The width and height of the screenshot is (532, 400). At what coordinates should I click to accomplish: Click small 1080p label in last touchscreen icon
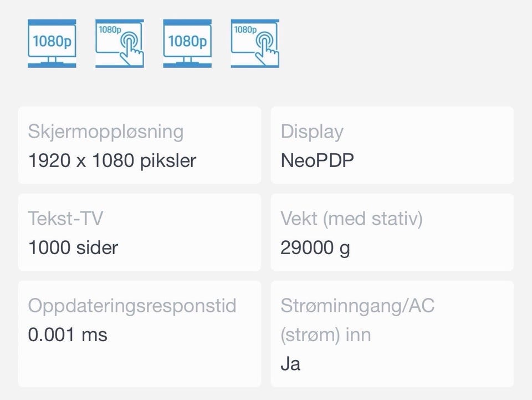point(244,29)
